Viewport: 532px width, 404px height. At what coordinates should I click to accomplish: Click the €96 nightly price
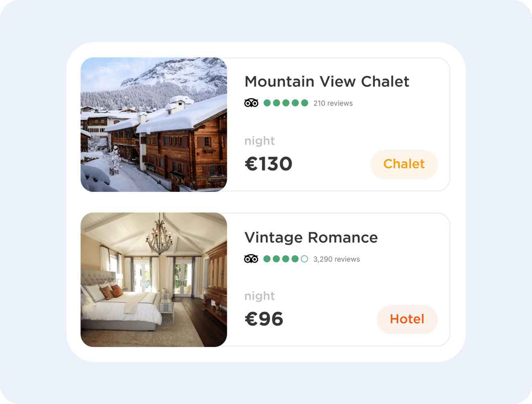tap(264, 319)
